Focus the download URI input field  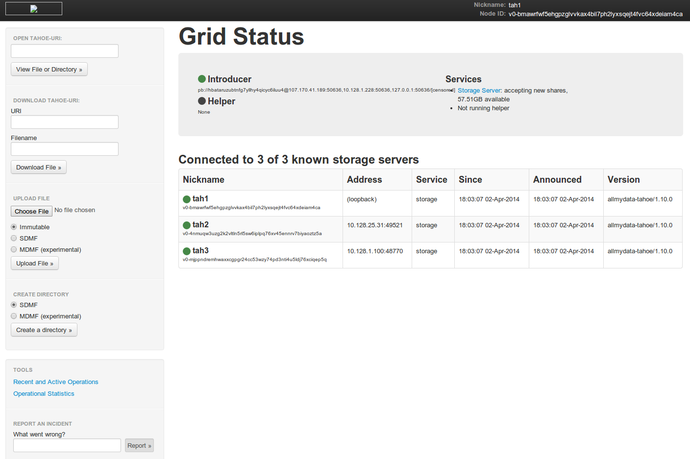pyautogui.click(x=65, y=122)
